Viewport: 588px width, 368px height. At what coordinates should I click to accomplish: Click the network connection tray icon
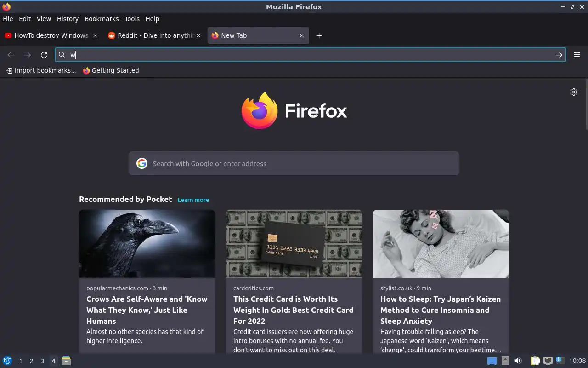point(548,361)
